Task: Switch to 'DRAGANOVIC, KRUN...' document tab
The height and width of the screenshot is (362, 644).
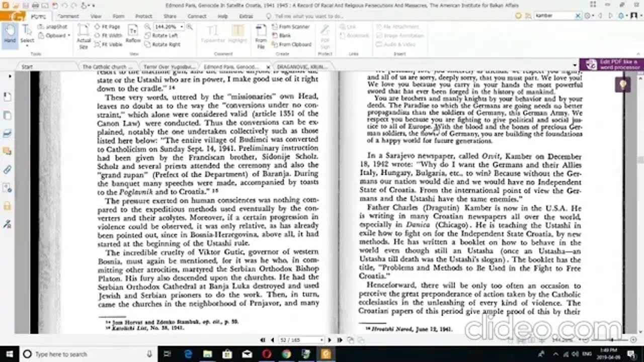Action: 302,66
